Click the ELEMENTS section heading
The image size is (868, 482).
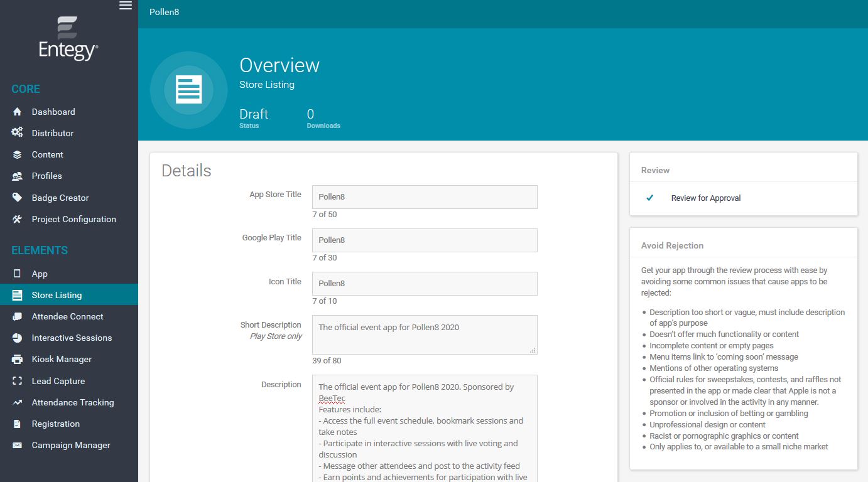40,250
